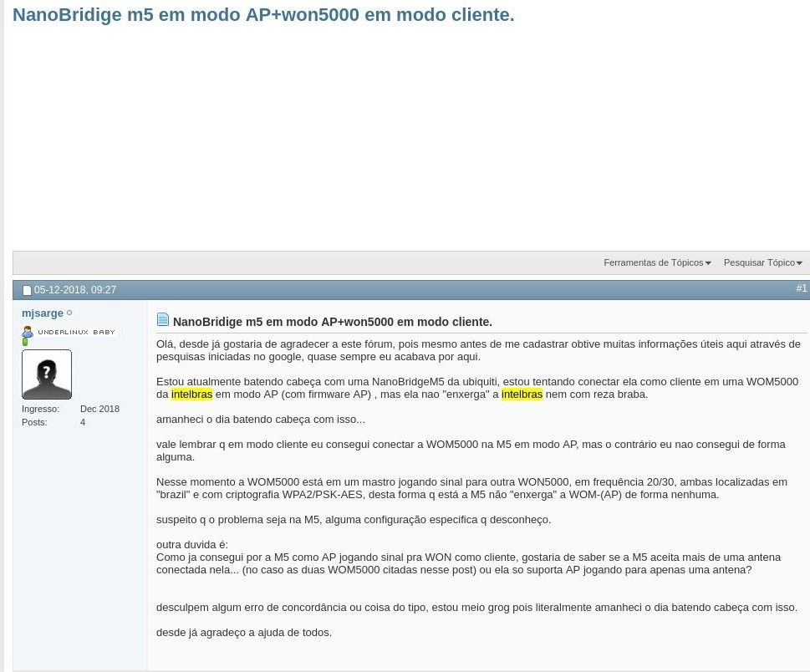Click the bold post title inside the message
The height and width of the screenshot is (672, 810).
(332, 322)
